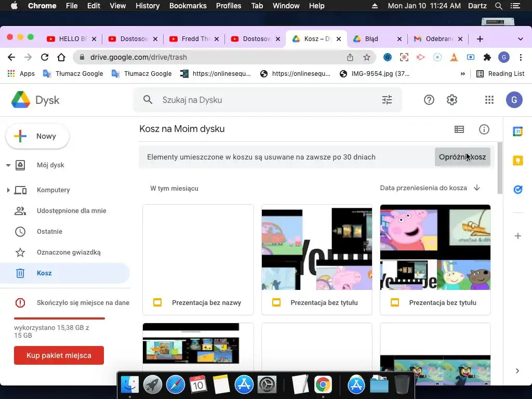Expand the Komputery tree arrow
The width and height of the screenshot is (532, 399).
[x=8, y=190]
